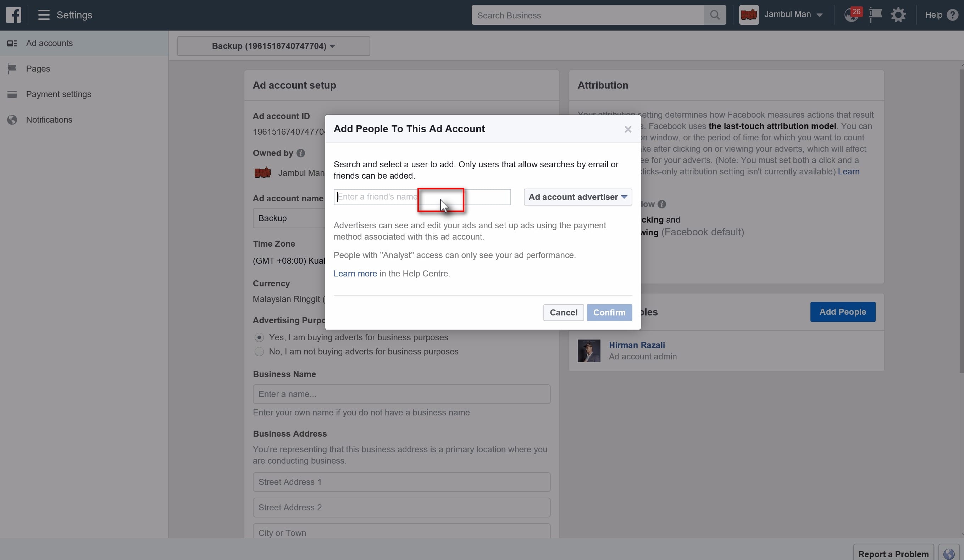964x560 pixels.
Task: Open the hamburger menu beside Settings
Action: (x=44, y=15)
